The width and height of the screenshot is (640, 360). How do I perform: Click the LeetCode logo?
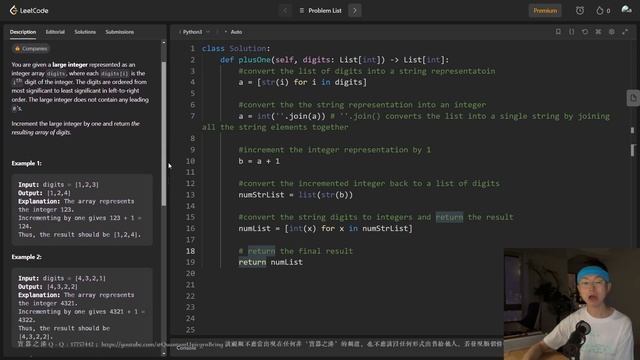(x=29, y=10)
